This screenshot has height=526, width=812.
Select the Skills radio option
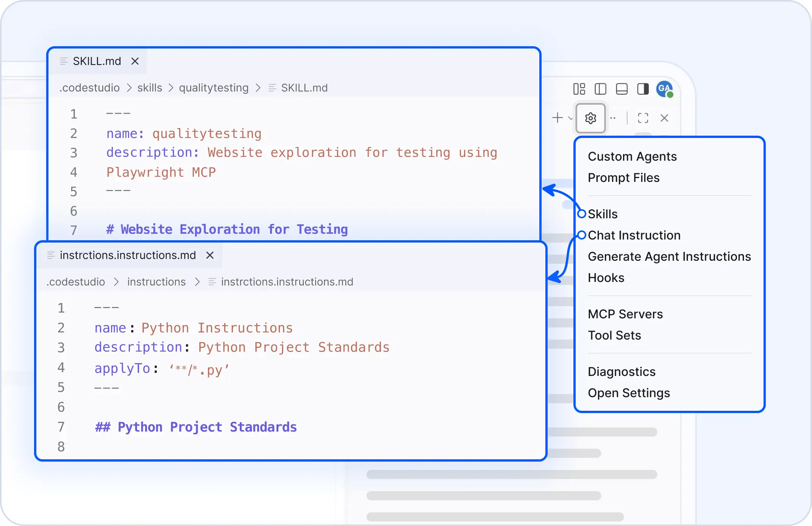(602, 214)
